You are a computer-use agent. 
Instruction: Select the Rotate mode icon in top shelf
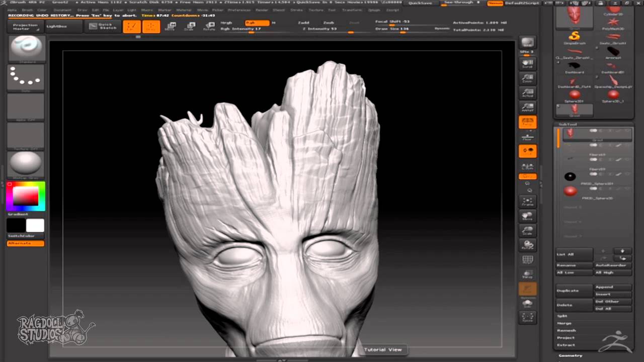click(x=209, y=27)
